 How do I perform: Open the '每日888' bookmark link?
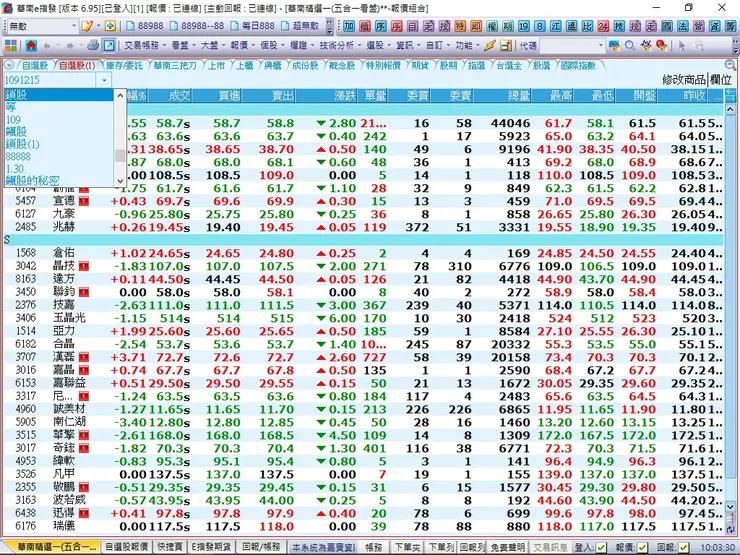pyautogui.click(x=252, y=26)
